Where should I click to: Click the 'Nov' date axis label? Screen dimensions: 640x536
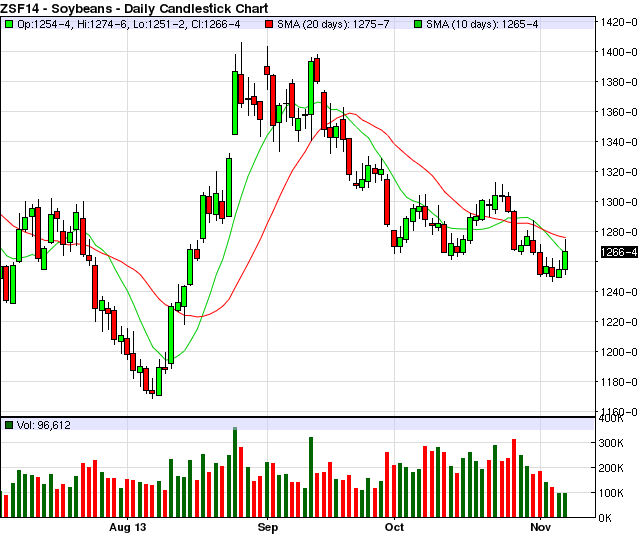[540, 527]
